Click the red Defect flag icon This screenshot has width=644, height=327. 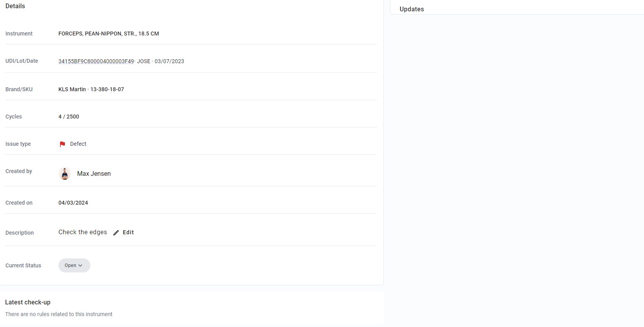62,144
